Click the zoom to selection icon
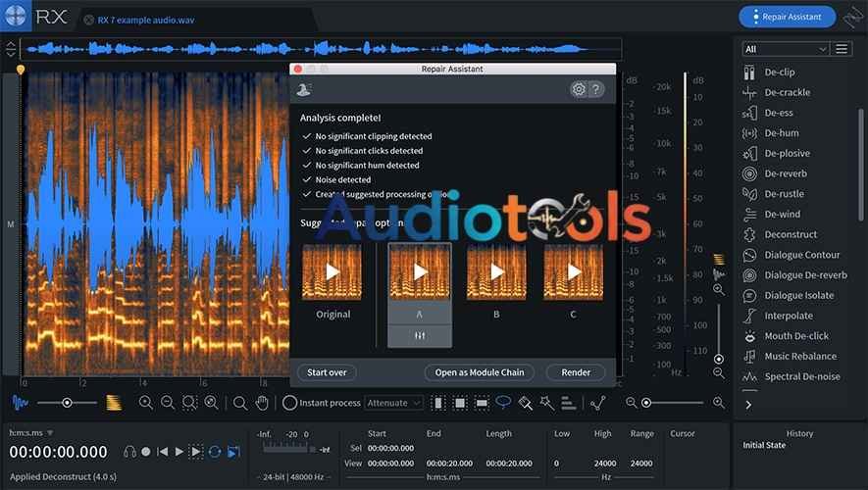 tap(189, 403)
